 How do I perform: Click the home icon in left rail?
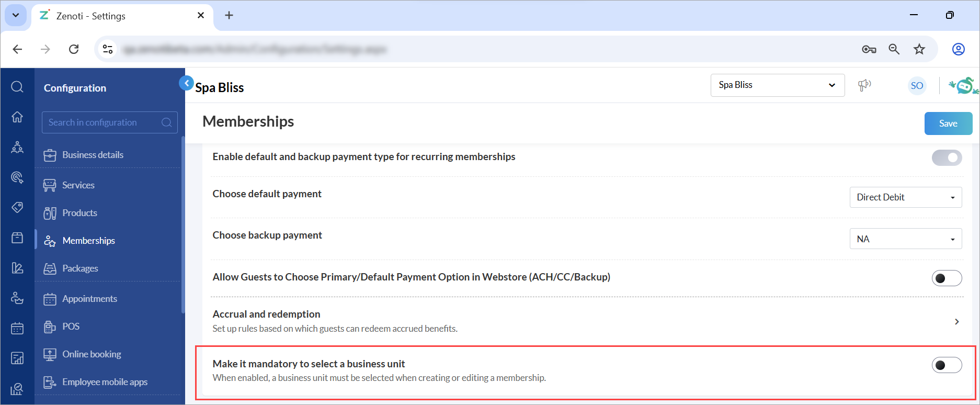[17, 117]
